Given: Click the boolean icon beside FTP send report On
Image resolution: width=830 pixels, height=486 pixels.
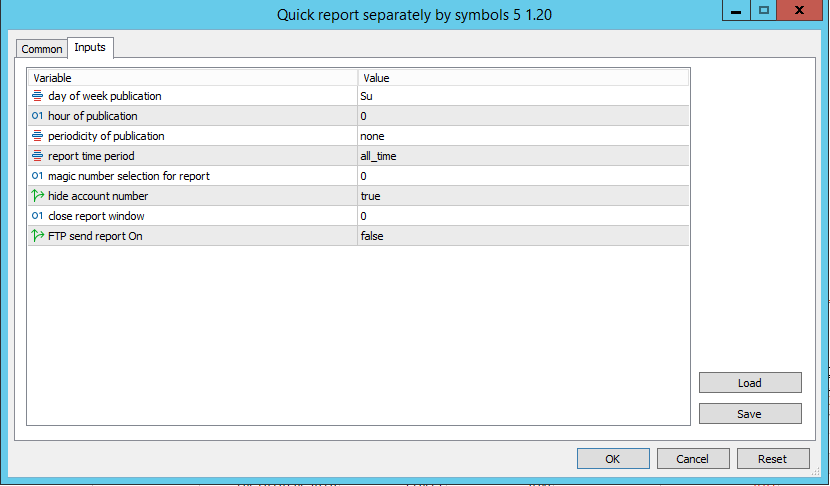Looking at the screenshot, I should coord(38,236).
